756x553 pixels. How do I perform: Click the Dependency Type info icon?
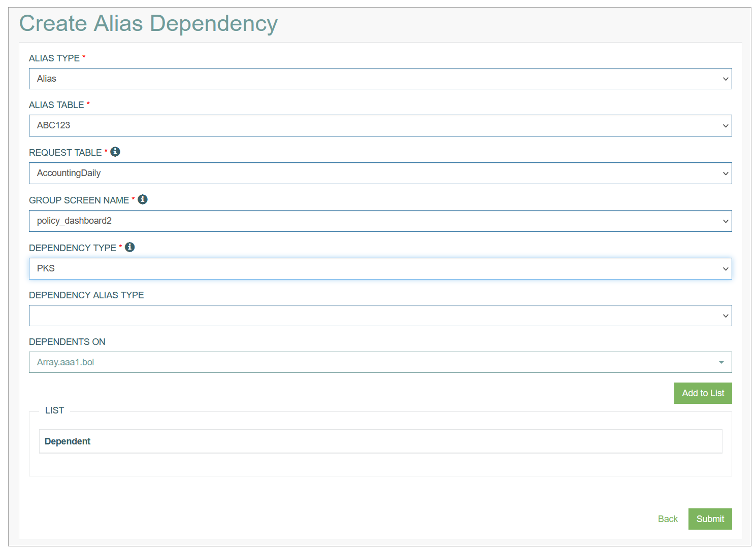pos(130,247)
